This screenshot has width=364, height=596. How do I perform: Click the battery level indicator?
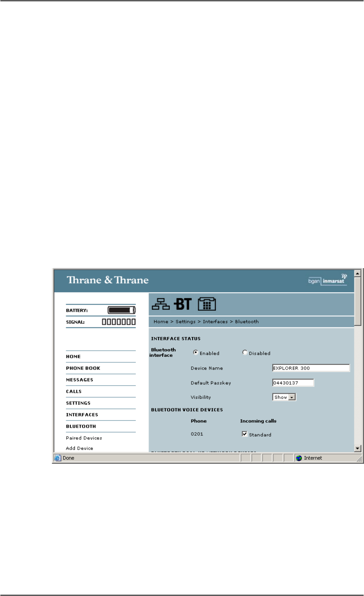pos(122,310)
